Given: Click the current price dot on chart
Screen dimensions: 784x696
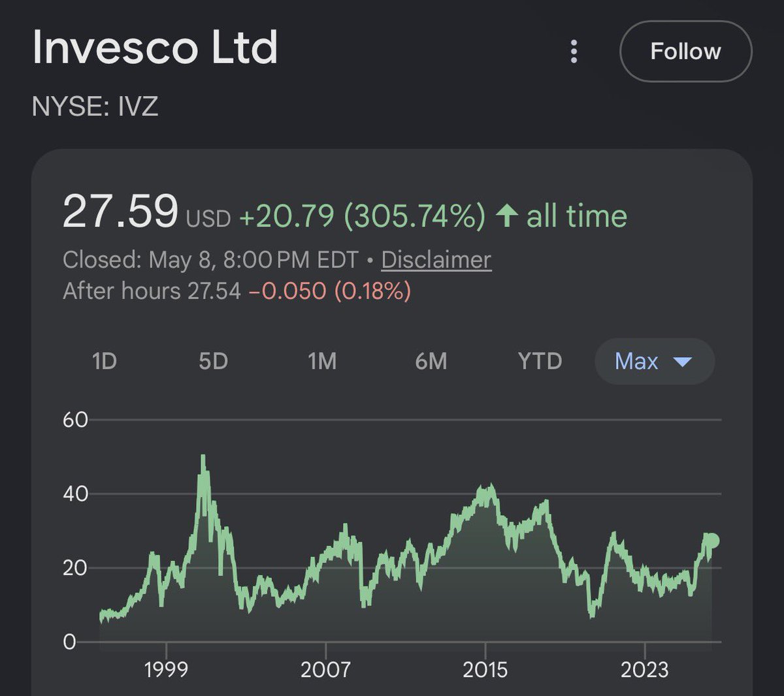Looking at the screenshot, I should (712, 541).
